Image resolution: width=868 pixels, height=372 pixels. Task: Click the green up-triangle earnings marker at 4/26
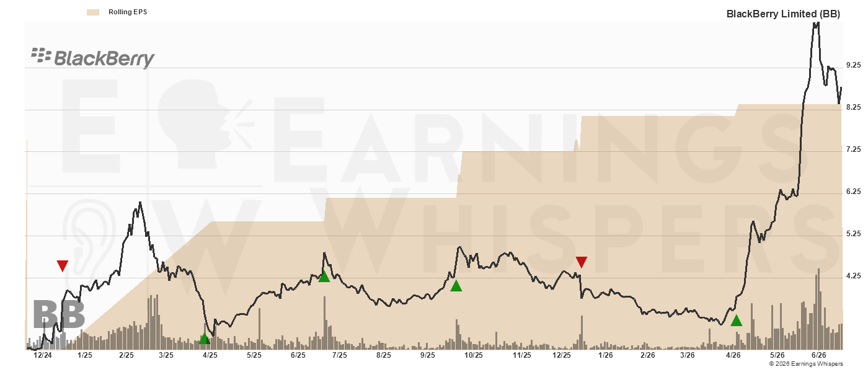[736, 321]
